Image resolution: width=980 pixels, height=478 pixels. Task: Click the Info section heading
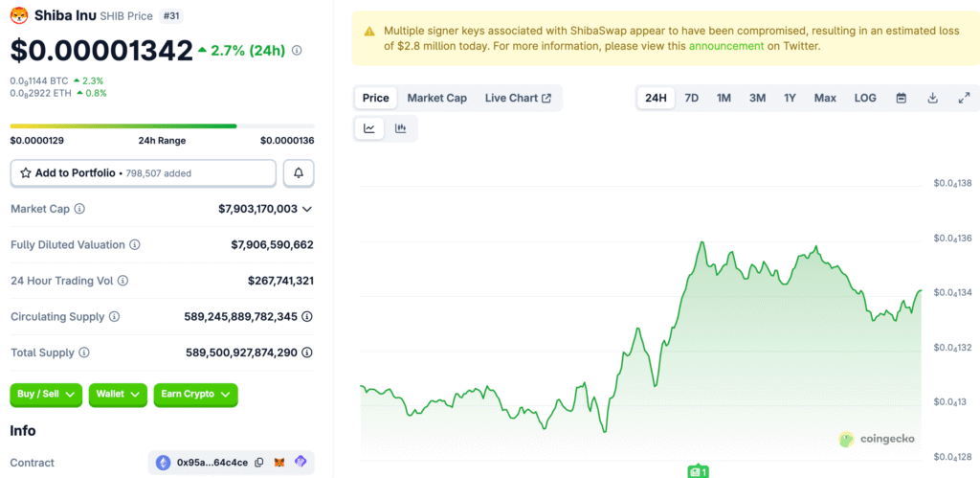[23, 430]
